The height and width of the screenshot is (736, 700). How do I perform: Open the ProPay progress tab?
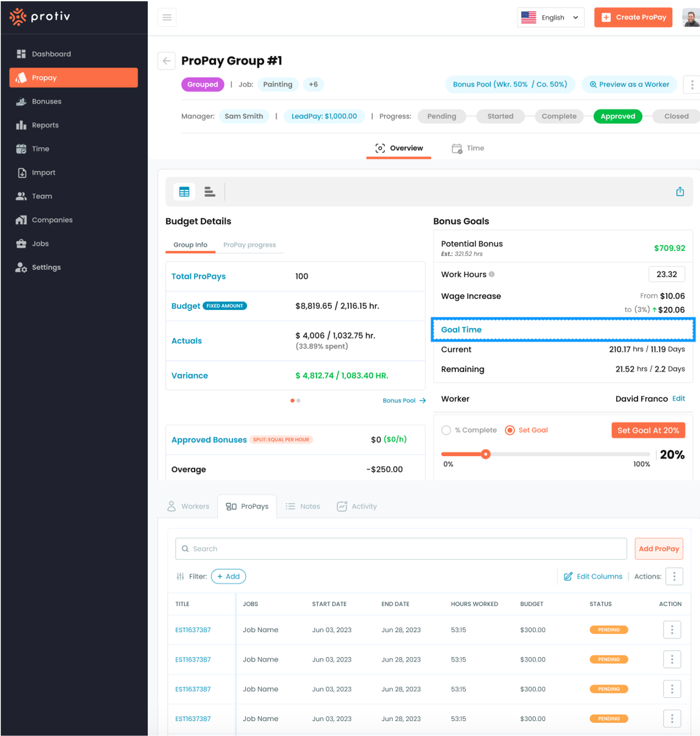click(249, 245)
